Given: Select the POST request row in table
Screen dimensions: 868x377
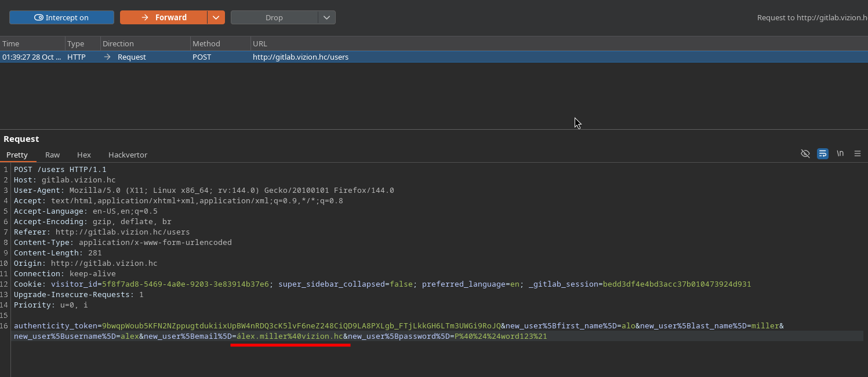Looking at the screenshot, I should coord(300,57).
